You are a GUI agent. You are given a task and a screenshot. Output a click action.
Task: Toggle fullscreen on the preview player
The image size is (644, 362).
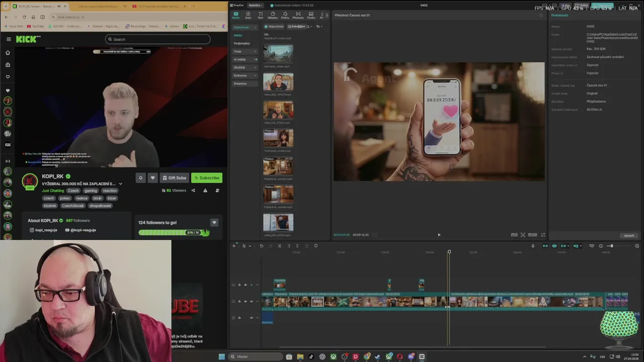point(543,235)
